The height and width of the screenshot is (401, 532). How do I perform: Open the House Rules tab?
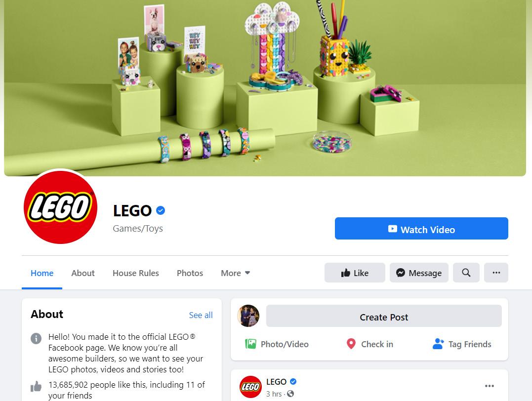click(x=136, y=273)
